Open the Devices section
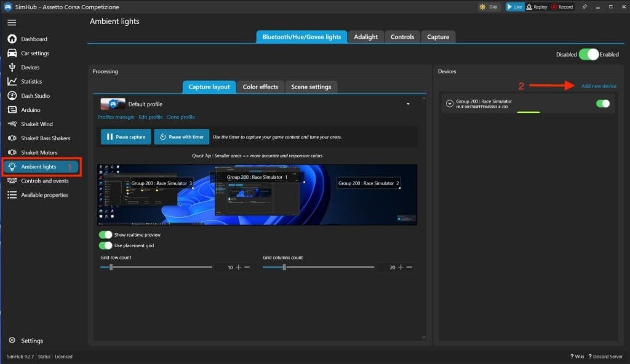Viewport: 630px width, 364px height. 30,68
